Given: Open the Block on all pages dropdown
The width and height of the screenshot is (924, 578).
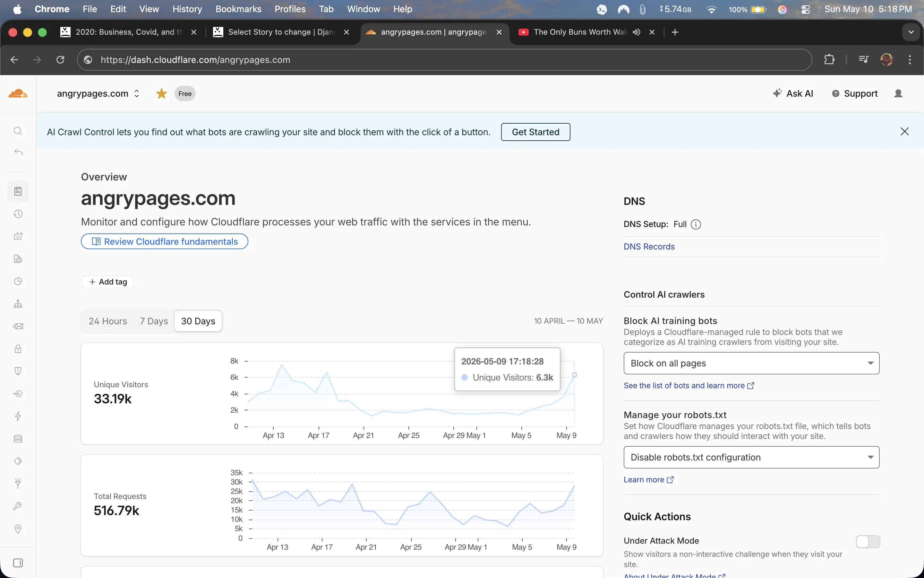Looking at the screenshot, I should [751, 363].
